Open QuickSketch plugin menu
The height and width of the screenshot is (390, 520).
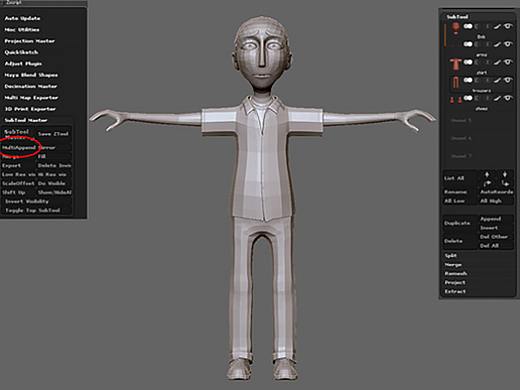click(x=21, y=52)
